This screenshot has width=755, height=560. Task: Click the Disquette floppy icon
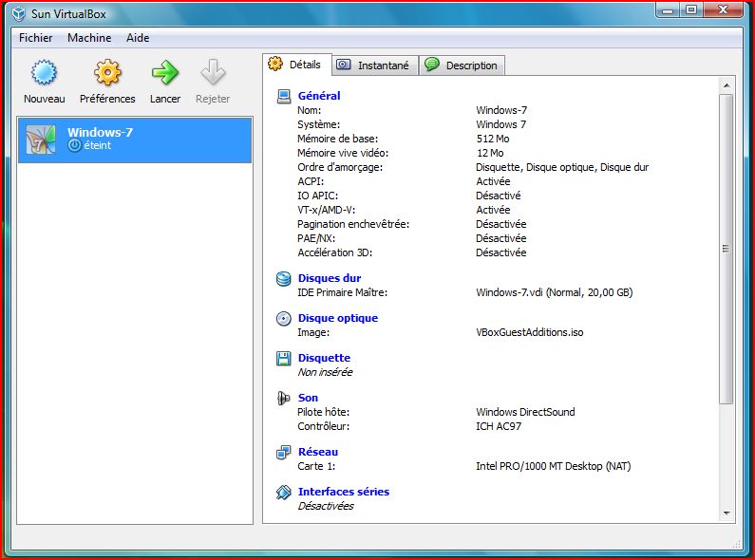tap(284, 359)
